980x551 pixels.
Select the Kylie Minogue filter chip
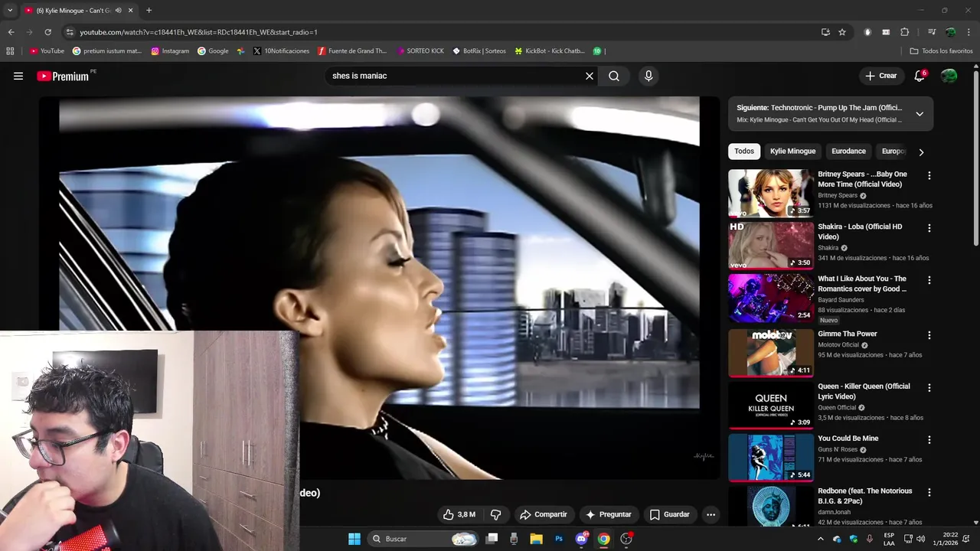pos(792,152)
